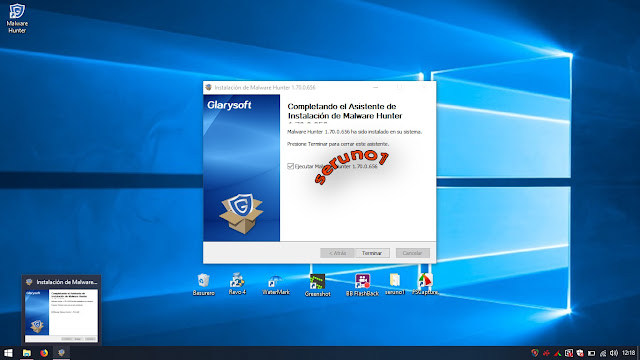640x360 pixels.
Task: Launch Firefox from the taskbar
Action: [44, 353]
